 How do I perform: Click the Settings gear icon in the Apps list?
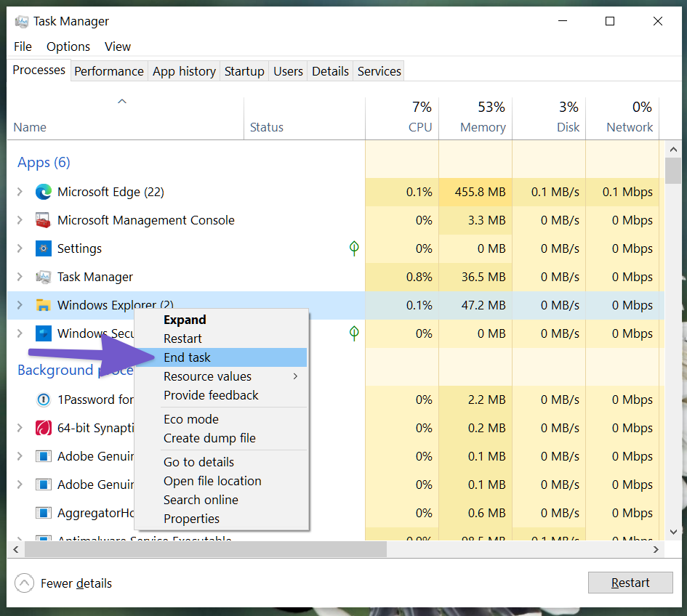tap(44, 248)
